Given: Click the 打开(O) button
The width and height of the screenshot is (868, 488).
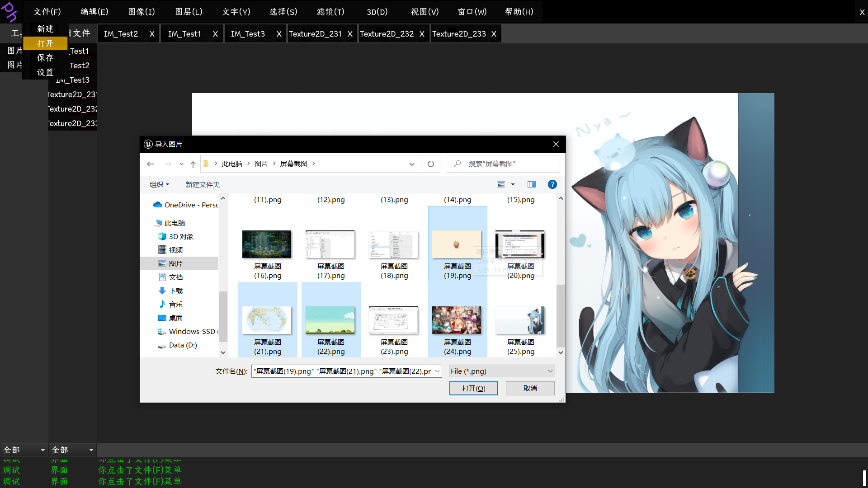Looking at the screenshot, I should point(473,388).
